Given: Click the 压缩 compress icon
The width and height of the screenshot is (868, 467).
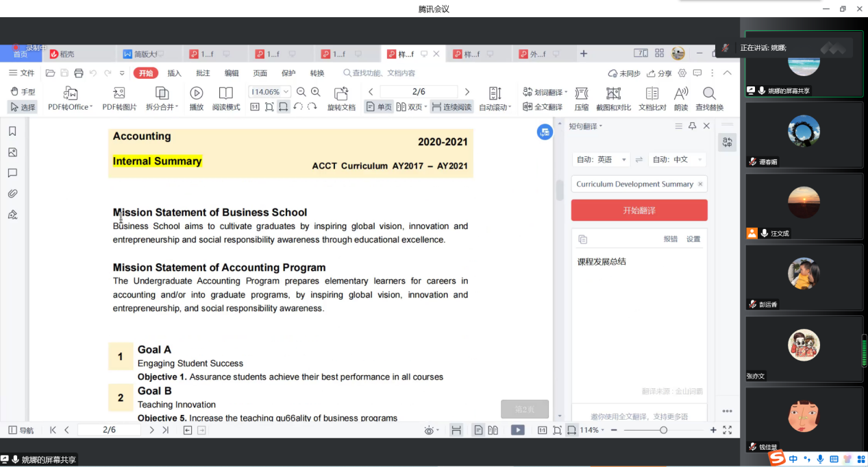Looking at the screenshot, I should tap(582, 99).
